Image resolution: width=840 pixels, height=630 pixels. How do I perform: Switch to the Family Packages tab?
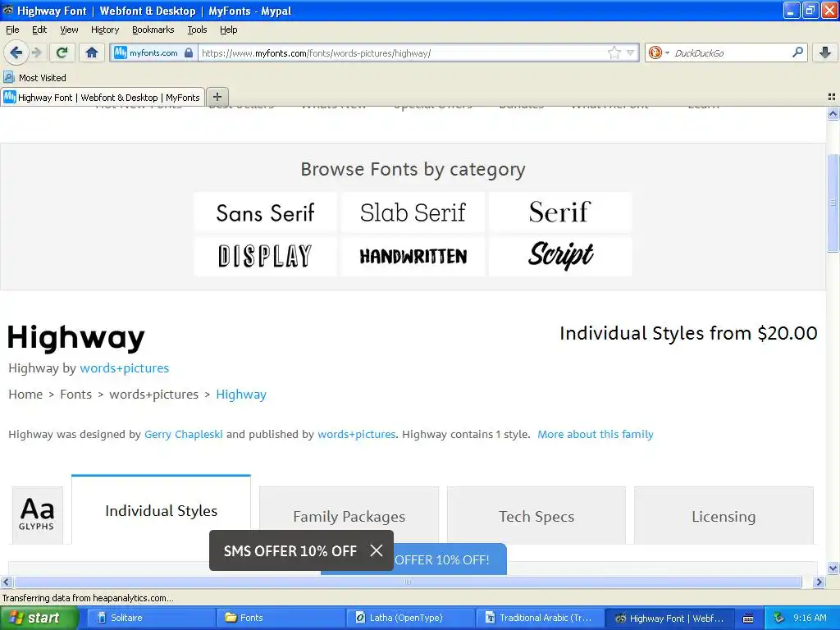coord(349,516)
